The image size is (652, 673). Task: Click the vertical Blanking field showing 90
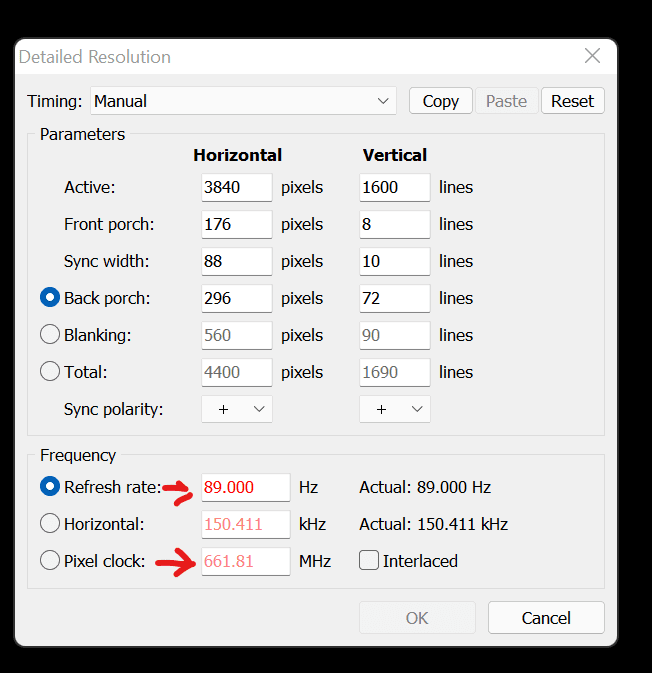click(x=395, y=335)
